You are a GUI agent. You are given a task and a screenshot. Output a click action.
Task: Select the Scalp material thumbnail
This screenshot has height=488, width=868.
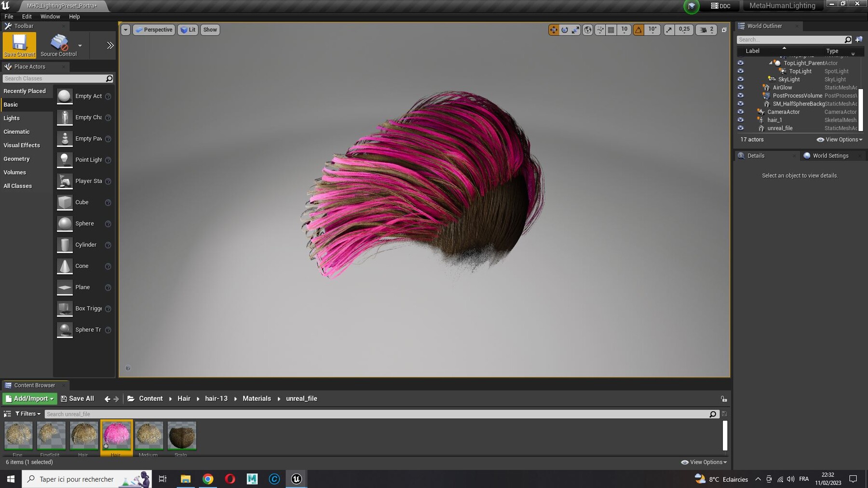(x=182, y=436)
